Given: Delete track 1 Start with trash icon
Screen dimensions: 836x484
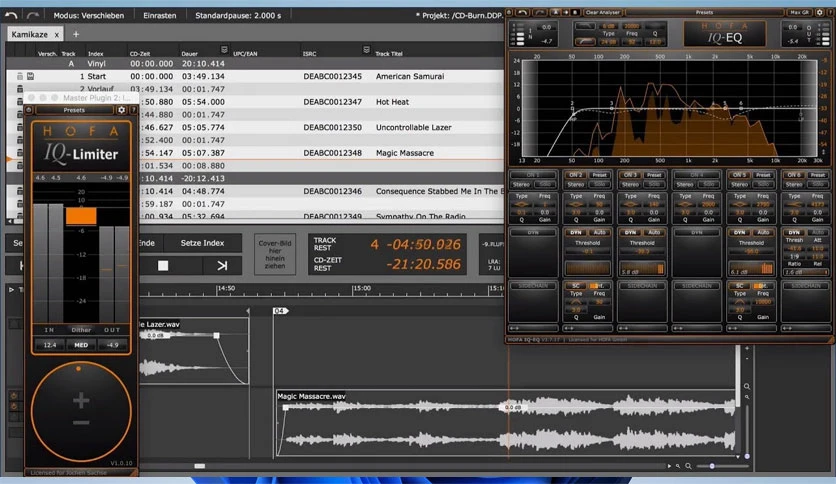Looking at the screenshot, I should point(20,76).
